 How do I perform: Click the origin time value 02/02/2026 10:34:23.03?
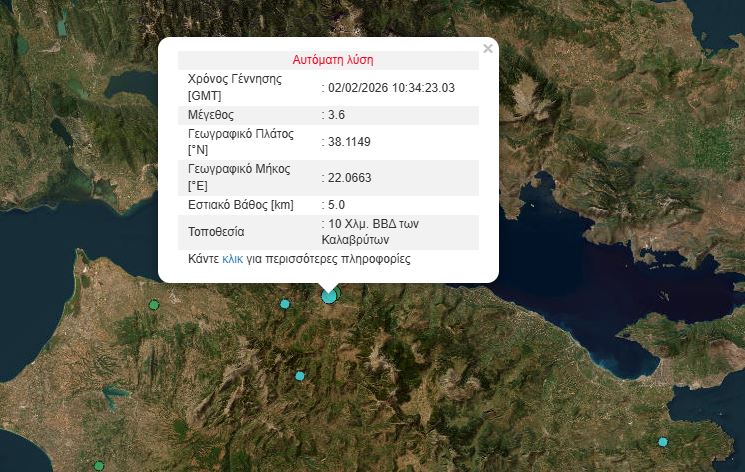[391, 87]
